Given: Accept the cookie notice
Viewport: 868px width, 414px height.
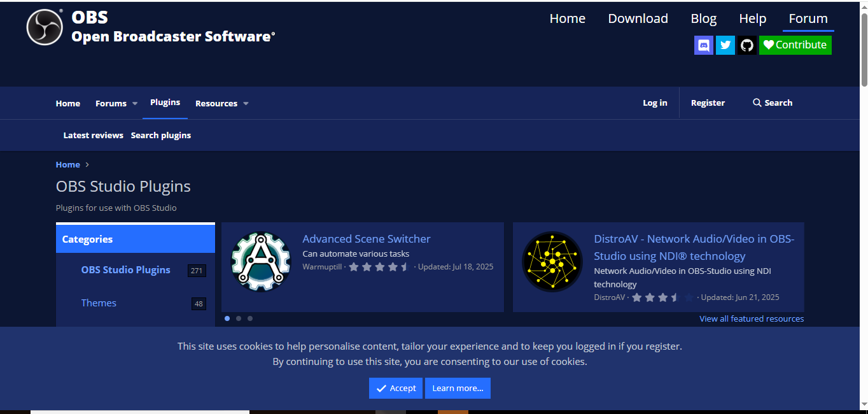Looking at the screenshot, I should (x=396, y=389).
